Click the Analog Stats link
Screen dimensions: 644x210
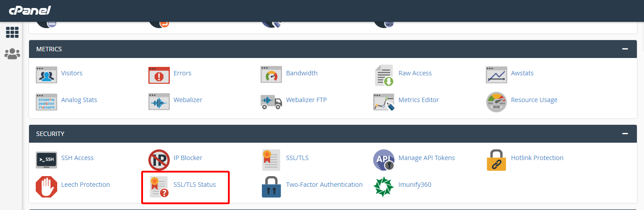click(x=79, y=100)
